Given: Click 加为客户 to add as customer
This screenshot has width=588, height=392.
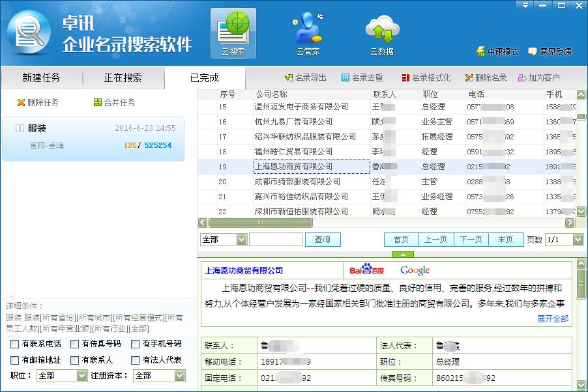Looking at the screenshot, I should coord(522,78).
